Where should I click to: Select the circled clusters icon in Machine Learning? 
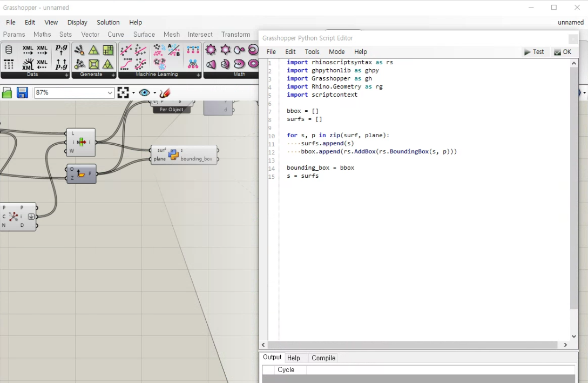(159, 64)
